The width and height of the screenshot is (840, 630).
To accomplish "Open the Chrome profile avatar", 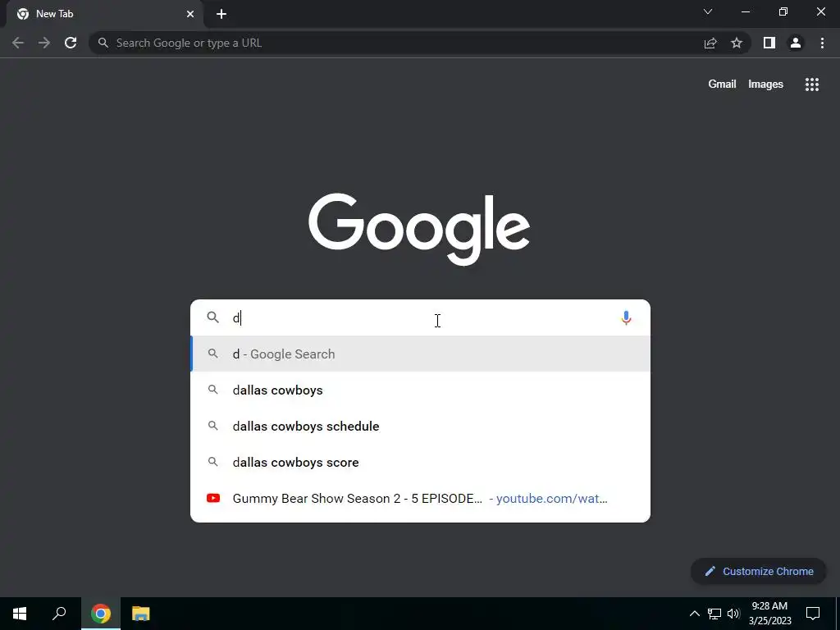I will point(796,43).
